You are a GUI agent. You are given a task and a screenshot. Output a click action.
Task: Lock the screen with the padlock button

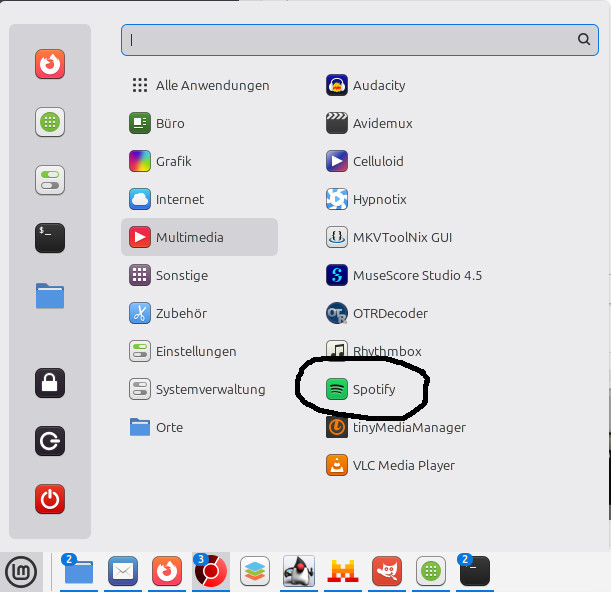coord(50,382)
